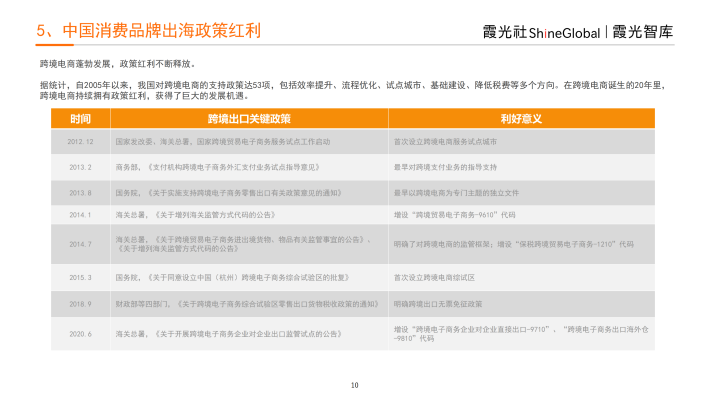Click the '跨境出口关键政策' column header

tap(249, 119)
